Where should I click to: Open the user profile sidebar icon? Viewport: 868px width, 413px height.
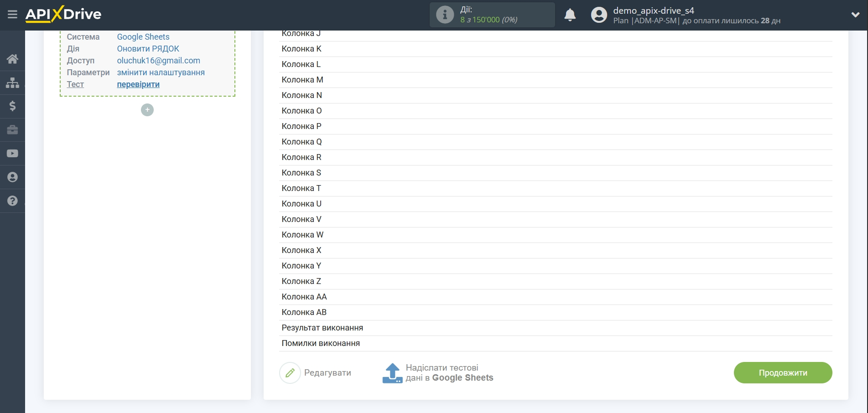(12, 177)
